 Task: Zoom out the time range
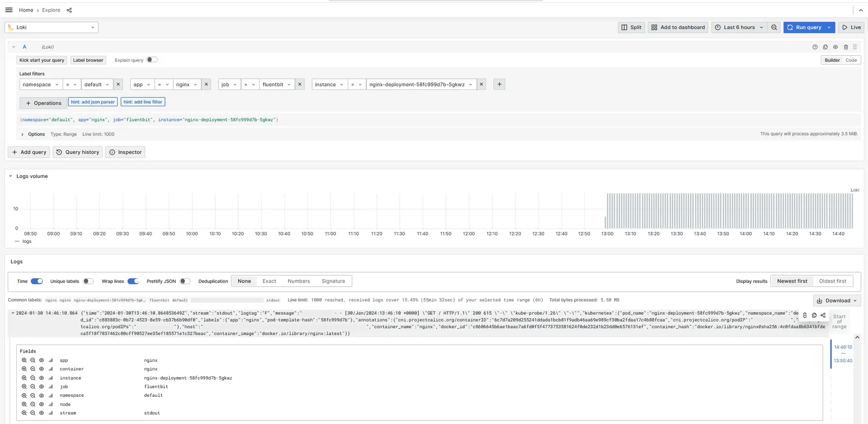(774, 27)
